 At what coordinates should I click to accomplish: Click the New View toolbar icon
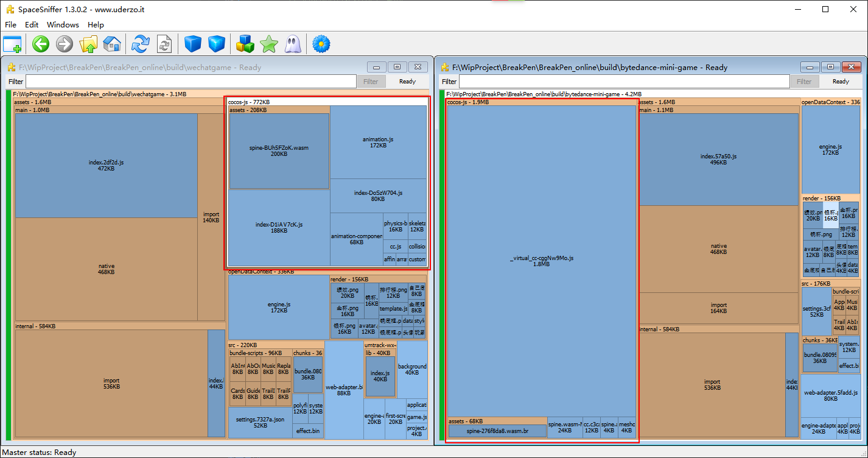click(12, 44)
